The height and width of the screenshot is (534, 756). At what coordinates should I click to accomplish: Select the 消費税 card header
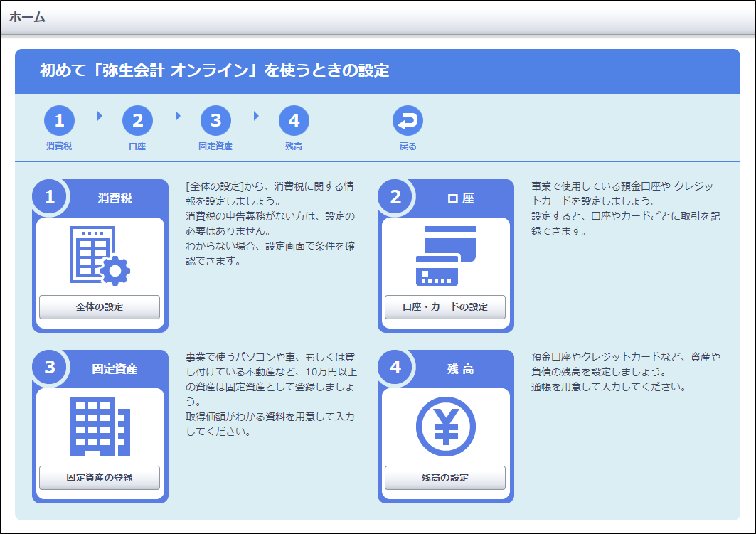(x=115, y=198)
